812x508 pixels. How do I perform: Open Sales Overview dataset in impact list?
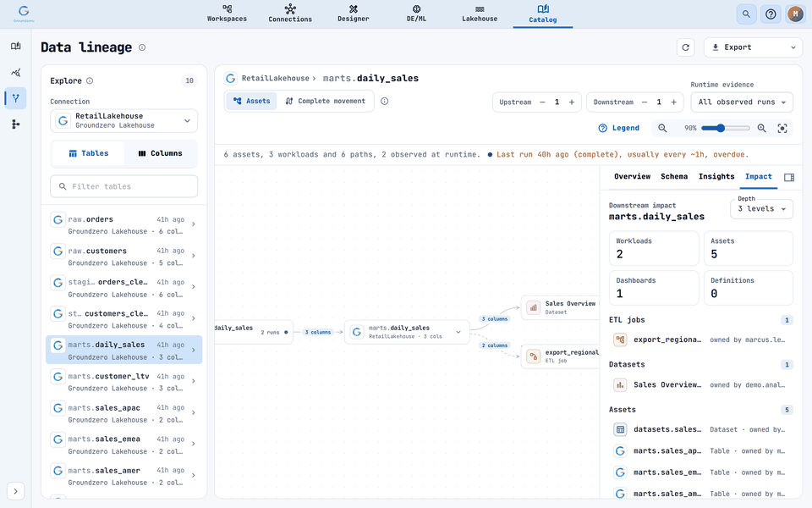click(700, 385)
